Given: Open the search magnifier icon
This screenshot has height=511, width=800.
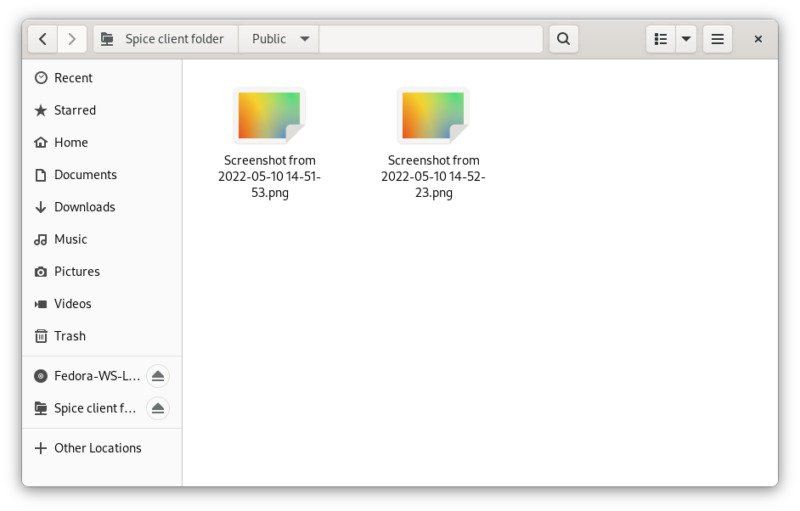Looking at the screenshot, I should coord(563,39).
